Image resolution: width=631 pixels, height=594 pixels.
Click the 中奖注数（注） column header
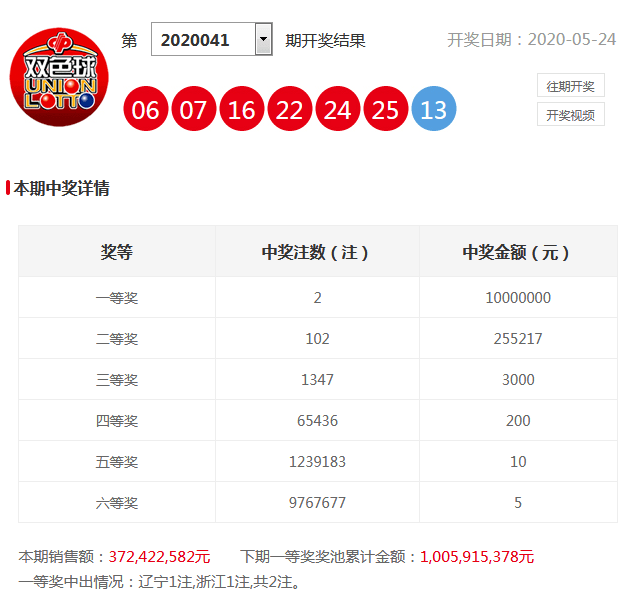[316, 252]
